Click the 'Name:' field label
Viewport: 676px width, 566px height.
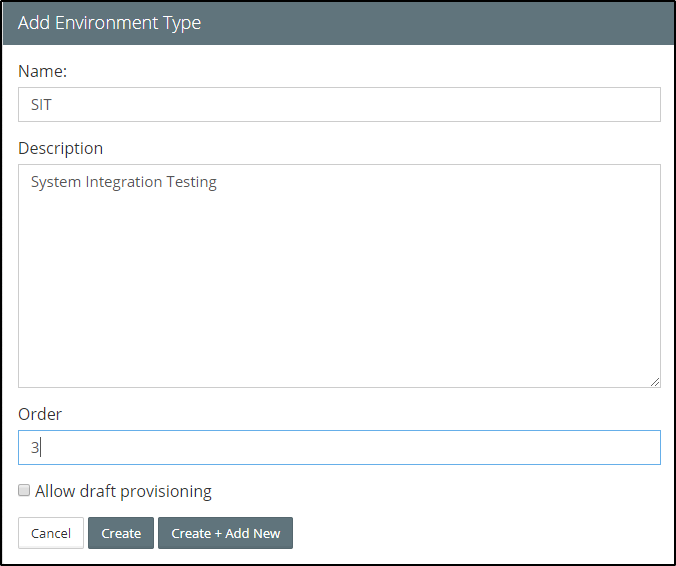pos(42,71)
